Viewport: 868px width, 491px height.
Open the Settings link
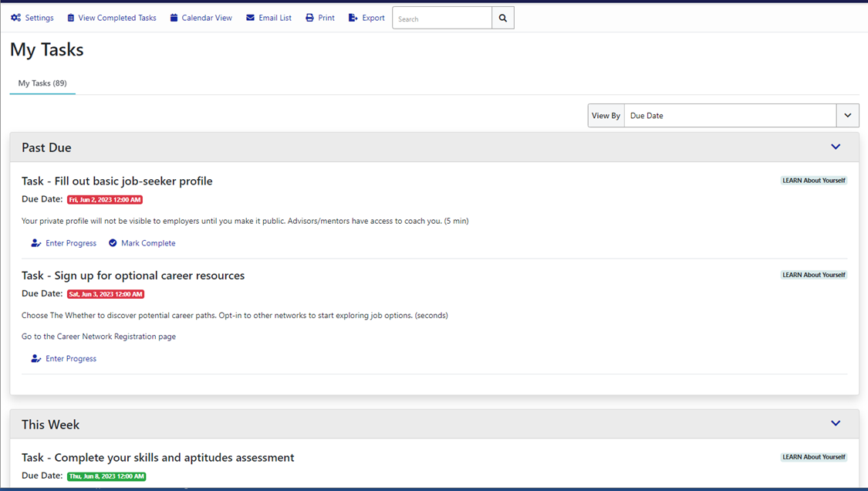(39, 18)
